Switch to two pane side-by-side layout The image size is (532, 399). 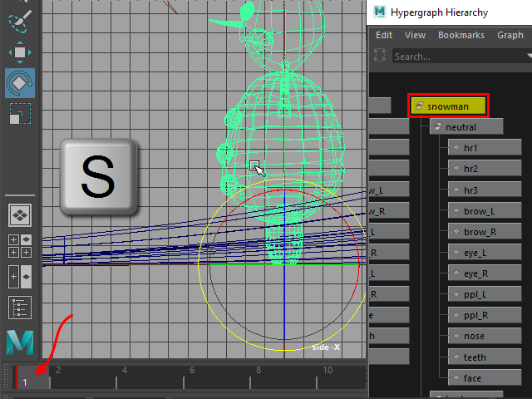tap(19, 275)
